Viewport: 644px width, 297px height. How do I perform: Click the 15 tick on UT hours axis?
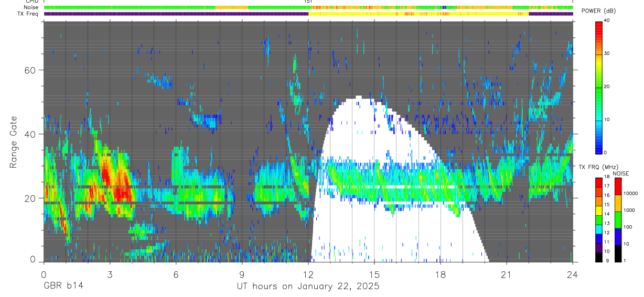[x=374, y=274]
